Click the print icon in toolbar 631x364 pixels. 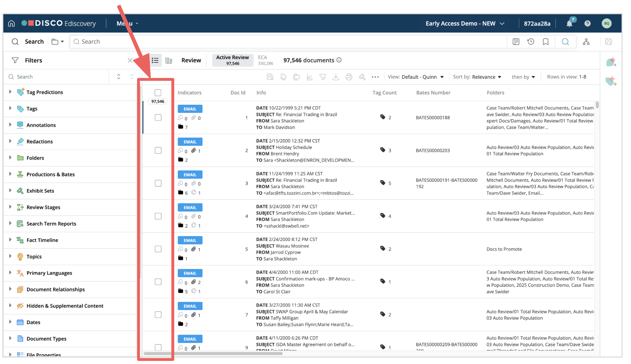click(349, 77)
